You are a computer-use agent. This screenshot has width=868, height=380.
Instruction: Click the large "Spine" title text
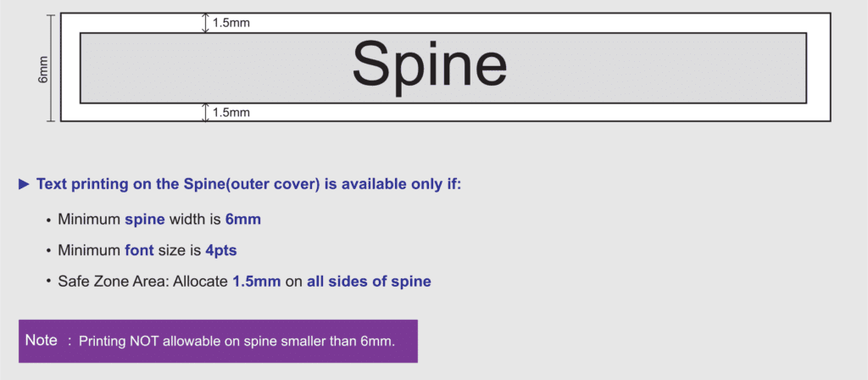point(429,64)
